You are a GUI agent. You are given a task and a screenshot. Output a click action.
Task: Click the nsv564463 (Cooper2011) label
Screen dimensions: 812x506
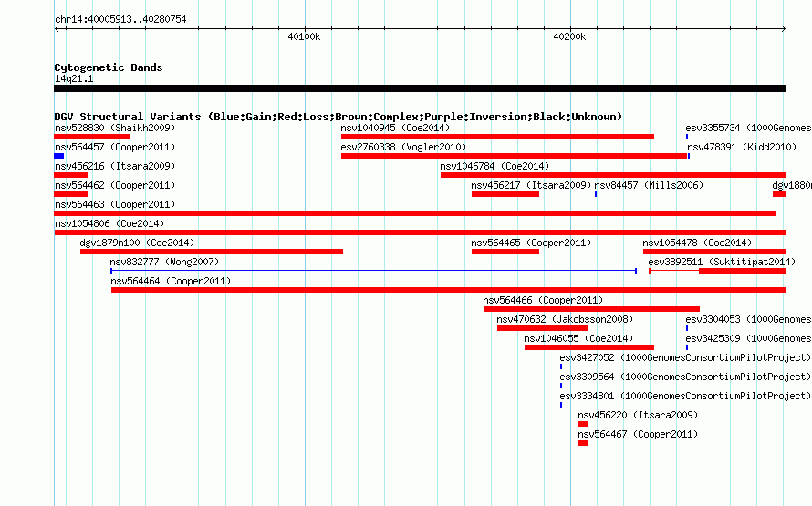(x=115, y=204)
